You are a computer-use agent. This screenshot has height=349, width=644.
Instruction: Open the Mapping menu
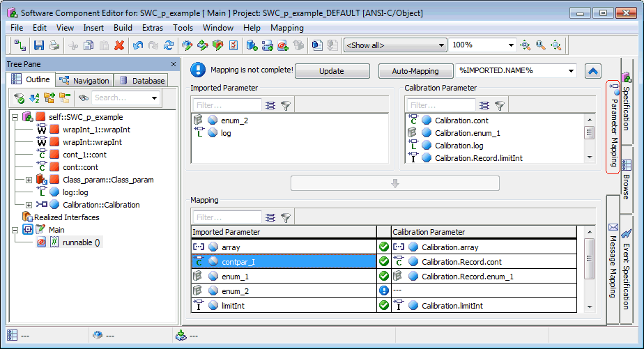click(286, 28)
